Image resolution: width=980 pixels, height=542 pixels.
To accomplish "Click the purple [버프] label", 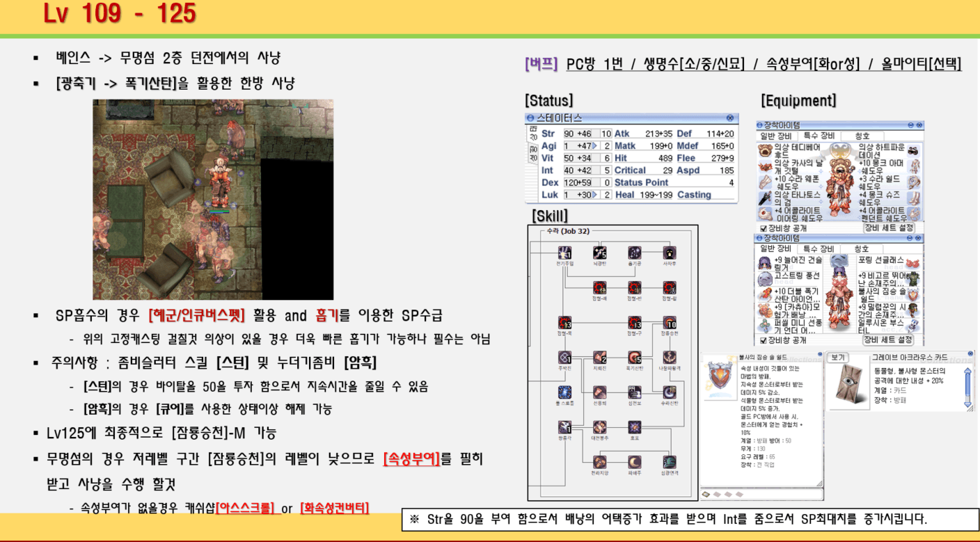I will tap(542, 64).
